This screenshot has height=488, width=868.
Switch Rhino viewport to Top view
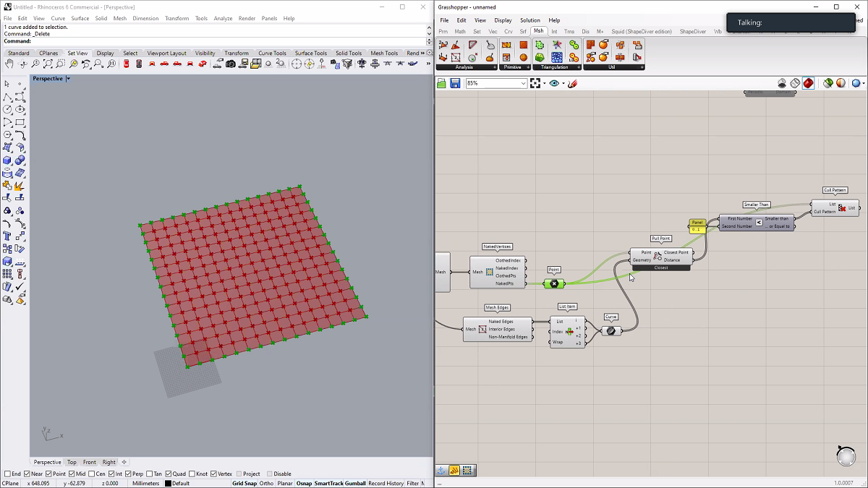72,461
